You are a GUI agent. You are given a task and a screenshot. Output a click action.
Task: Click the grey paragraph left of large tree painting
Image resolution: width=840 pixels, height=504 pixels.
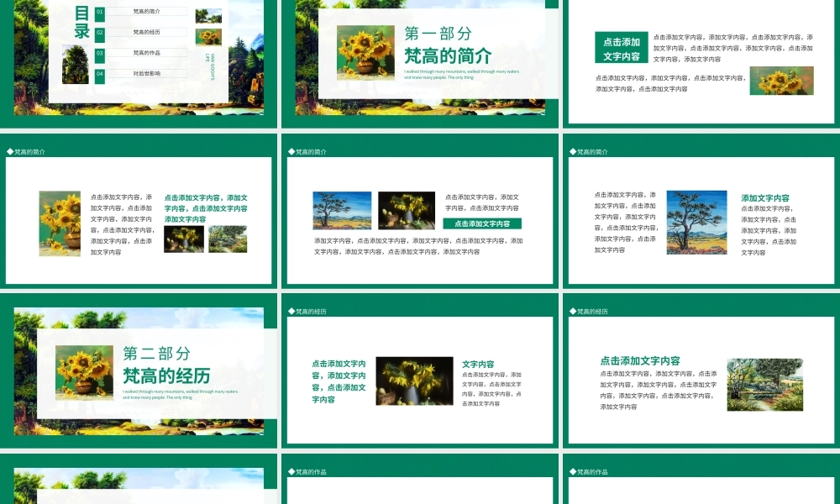coord(625,223)
